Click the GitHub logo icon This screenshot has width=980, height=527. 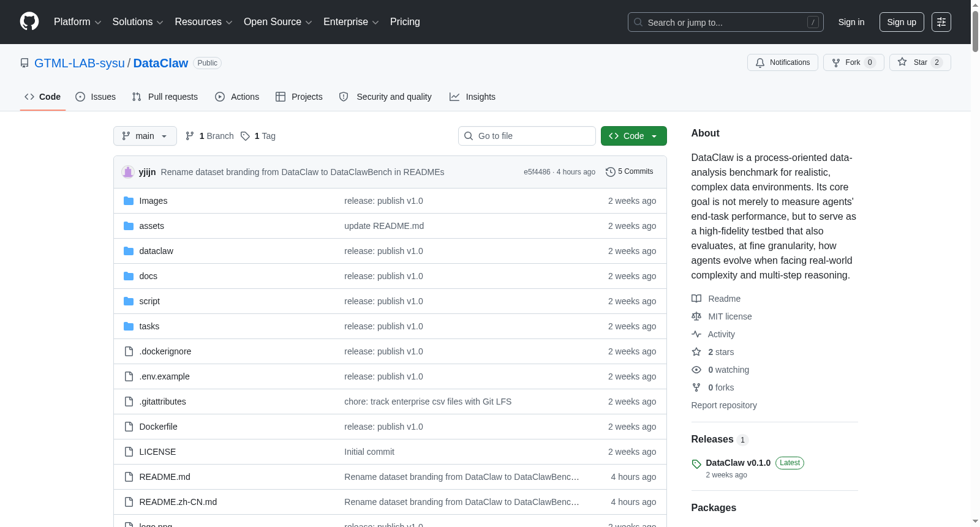29,21
